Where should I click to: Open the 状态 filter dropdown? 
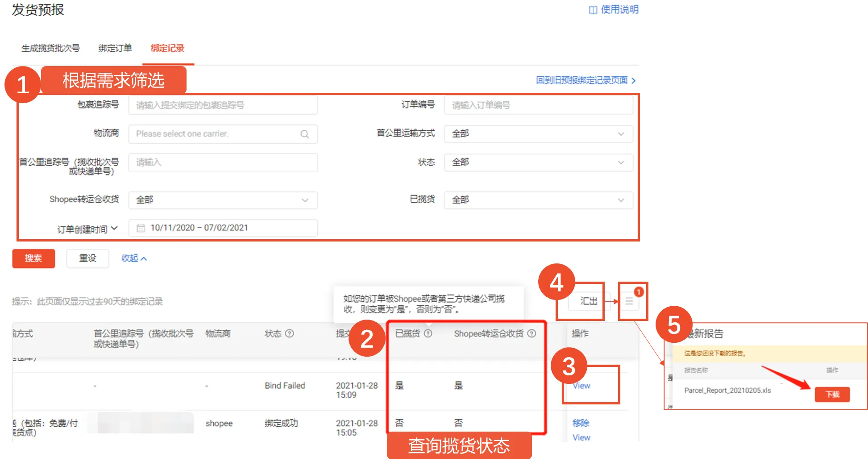coord(621,162)
